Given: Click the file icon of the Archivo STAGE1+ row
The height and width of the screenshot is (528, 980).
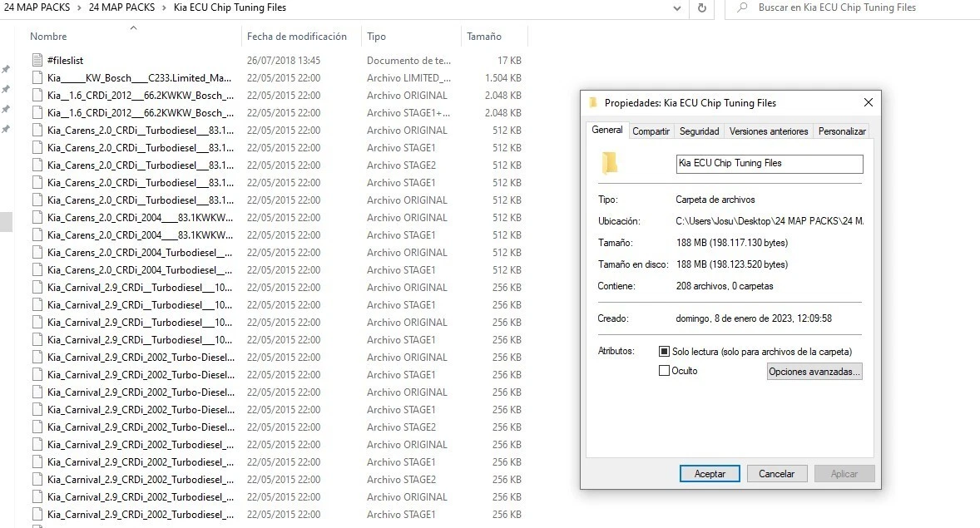Looking at the screenshot, I should (37, 113).
